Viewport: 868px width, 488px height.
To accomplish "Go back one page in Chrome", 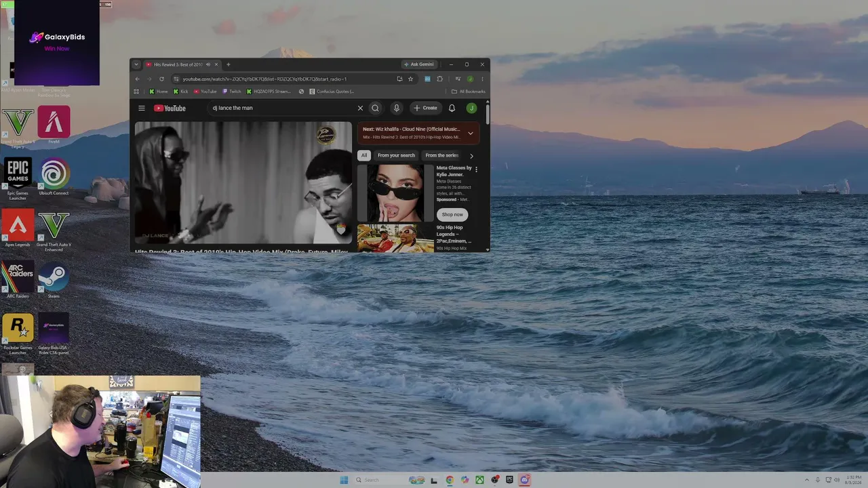I will tap(137, 79).
